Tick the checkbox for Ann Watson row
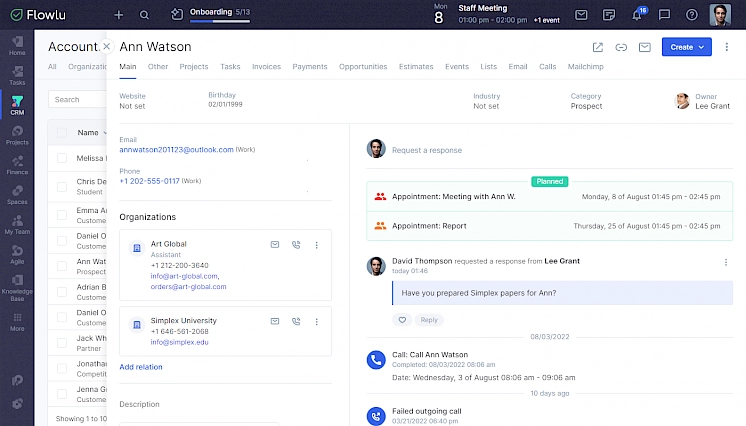 coord(62,262)
